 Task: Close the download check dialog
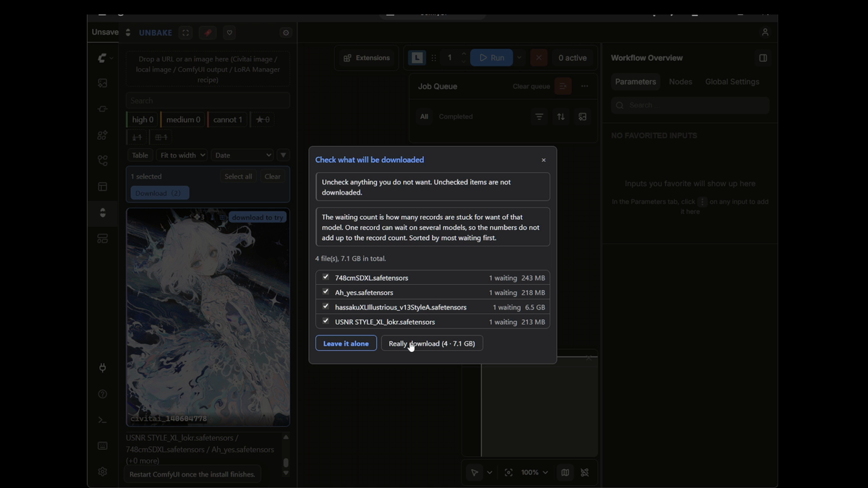pyautogui.click(x=543, y=160)
